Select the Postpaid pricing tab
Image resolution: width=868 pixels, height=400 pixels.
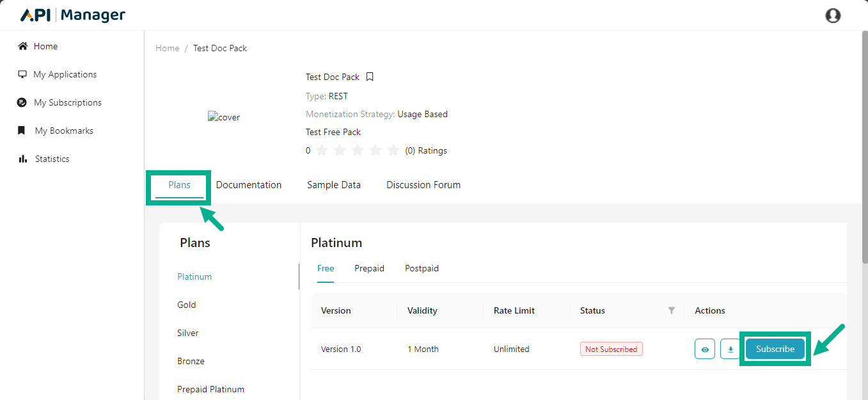click(422, 268)
